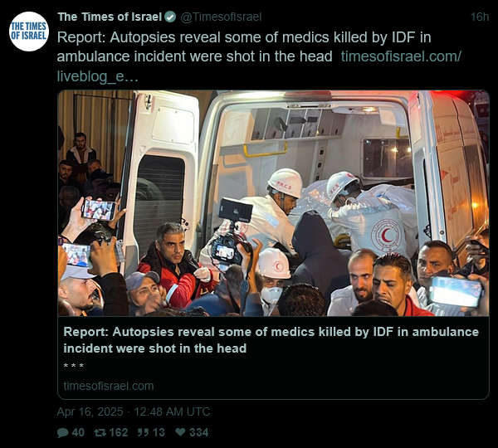Open the ambulance photo card image
The height and width of the screenshot is (448, 498).
pos(273,203)
